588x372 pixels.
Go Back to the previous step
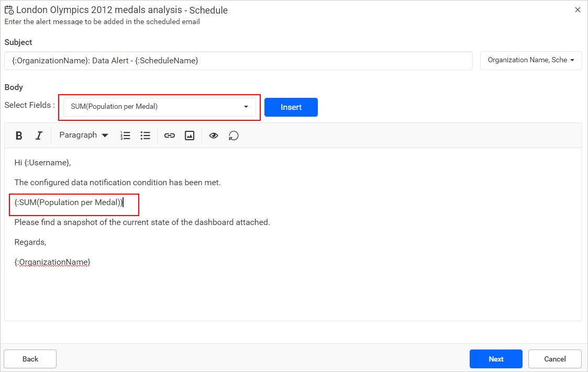point(30,358)
